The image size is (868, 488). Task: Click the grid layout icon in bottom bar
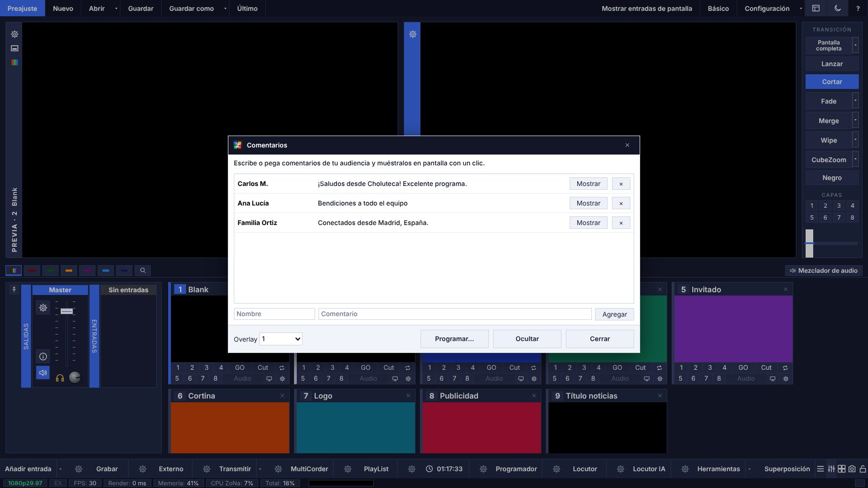tap(841, 469)
